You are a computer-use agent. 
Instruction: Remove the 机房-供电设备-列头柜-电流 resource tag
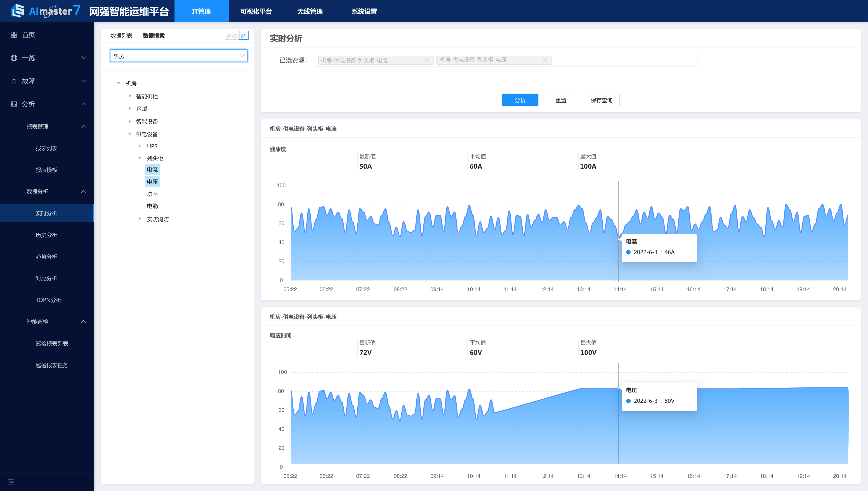pyautogui.click(x=426, y=60)
